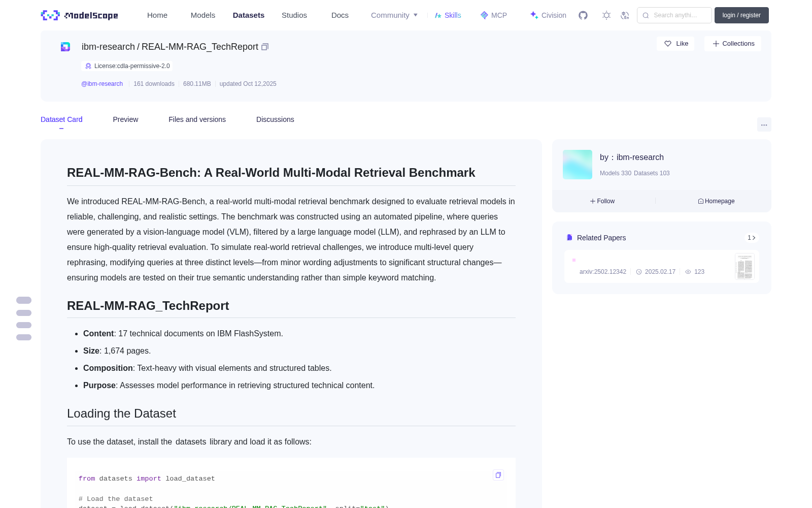Like this dataset
This screenshot has width=812, height=508.
click(x=675, y=44)
